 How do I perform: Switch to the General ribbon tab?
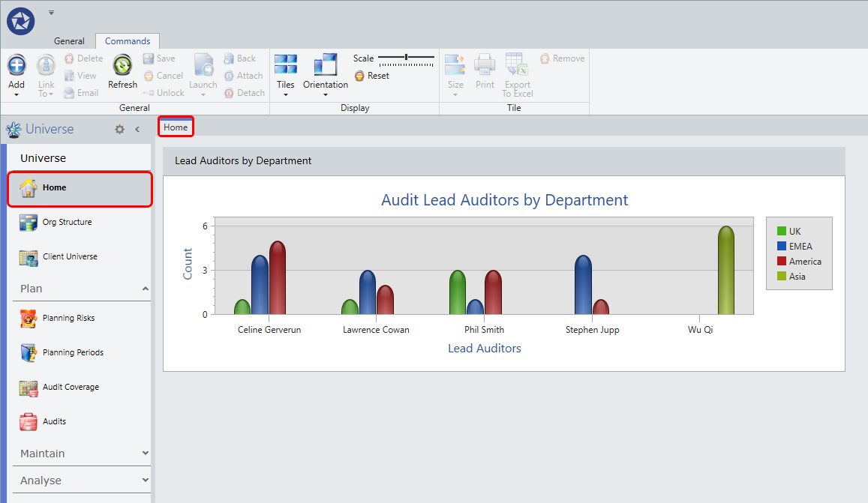[69, 41]
